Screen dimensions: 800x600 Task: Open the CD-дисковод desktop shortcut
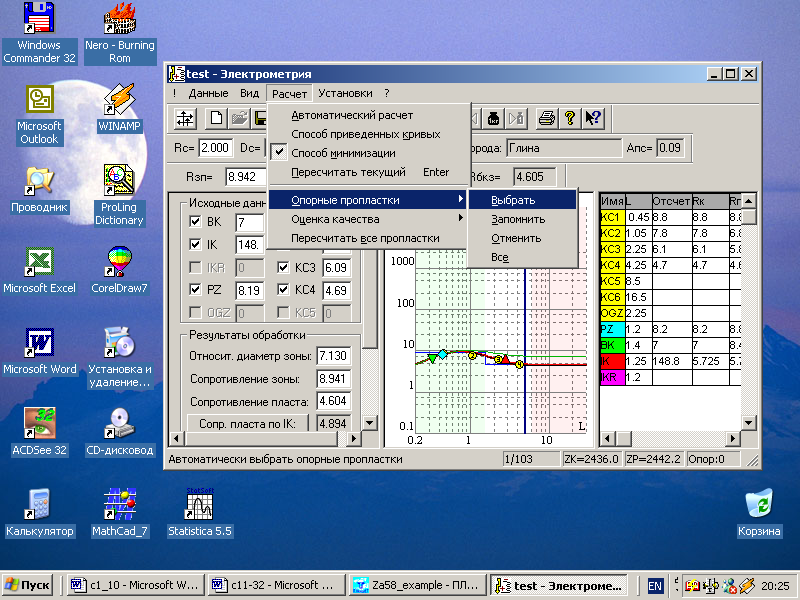click(x=119, y=432)
